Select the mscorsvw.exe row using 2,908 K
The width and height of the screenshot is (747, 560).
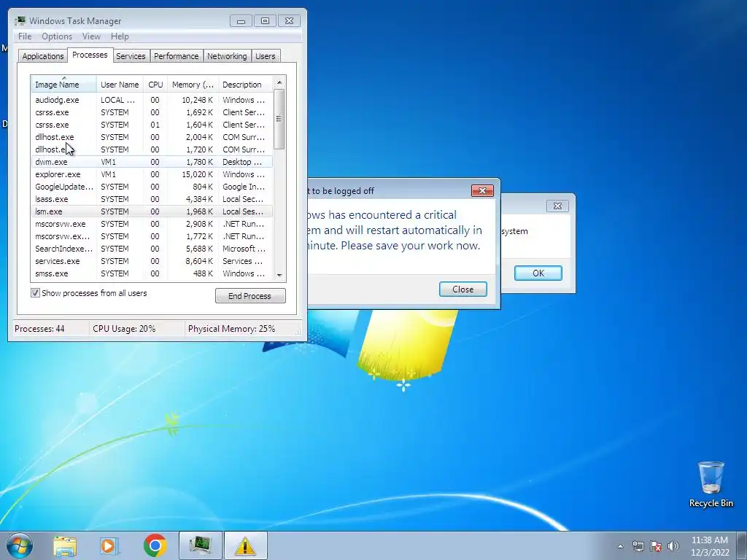(x=152, y=224)
